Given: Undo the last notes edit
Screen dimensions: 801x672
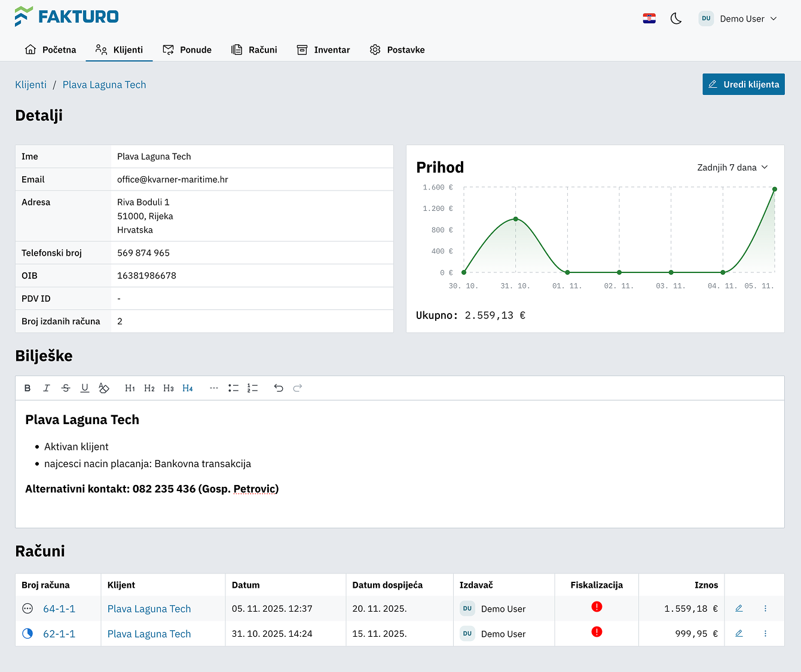Looking at the screenshot, I should [x=279, y=388].
